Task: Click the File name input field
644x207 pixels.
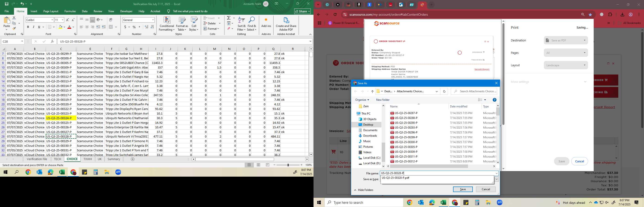Action: [439, 173]
